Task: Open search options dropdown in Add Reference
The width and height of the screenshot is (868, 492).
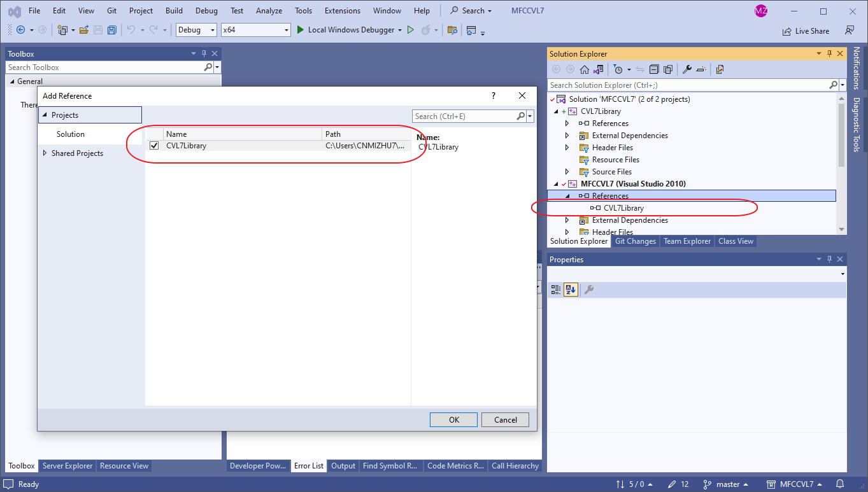Action: tap(530, 116)
